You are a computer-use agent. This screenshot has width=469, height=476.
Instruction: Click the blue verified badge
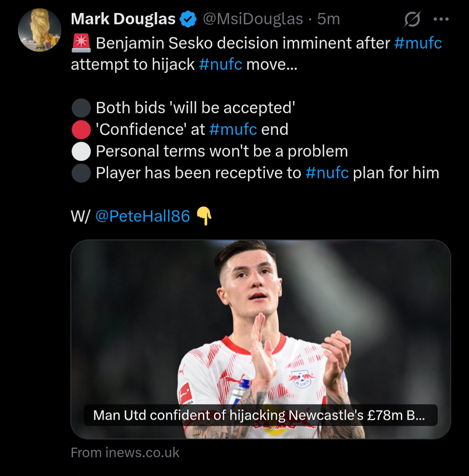188,19
